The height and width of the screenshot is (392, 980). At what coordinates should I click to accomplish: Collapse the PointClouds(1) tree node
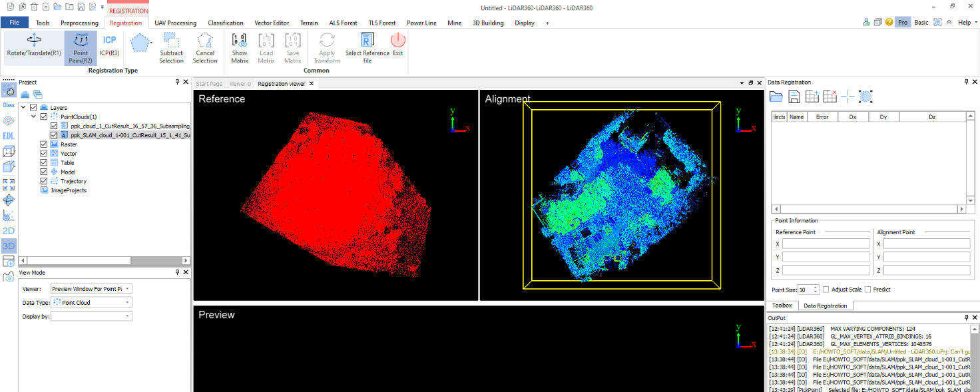coord(33,116)
